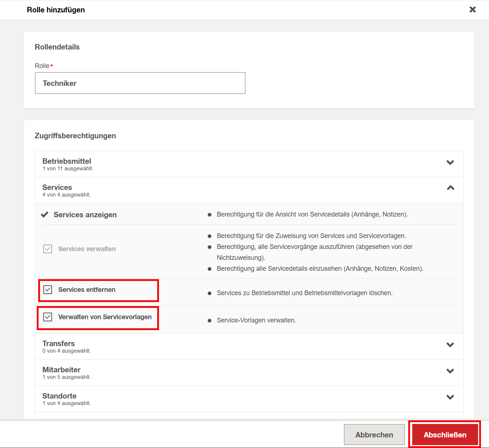Click '1 von 11 ausgewählt.' text
The width and height of the screenshot is (489, 448).
[68, 169]
